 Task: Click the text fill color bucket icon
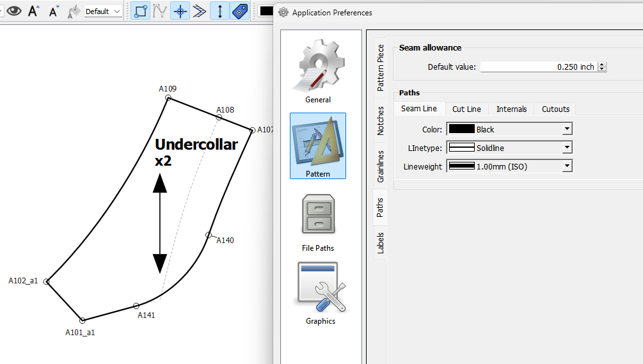coord(74,12)
